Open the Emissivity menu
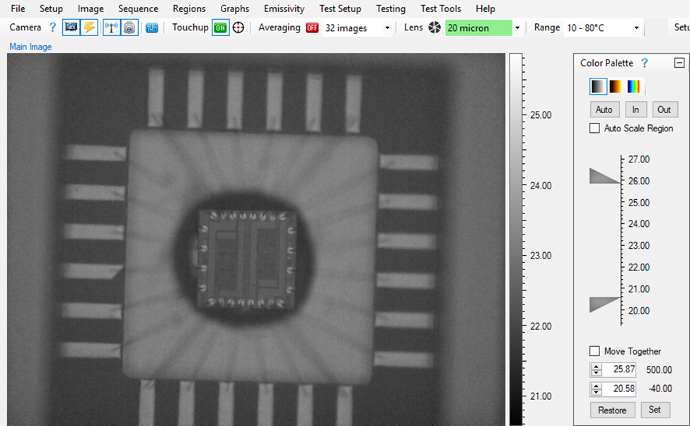 point(284,8)
